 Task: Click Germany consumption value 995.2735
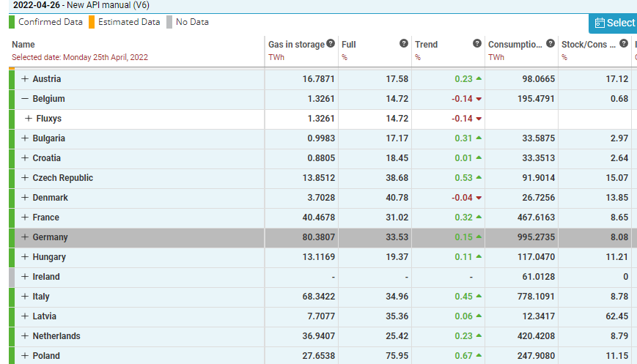(536, 237)
